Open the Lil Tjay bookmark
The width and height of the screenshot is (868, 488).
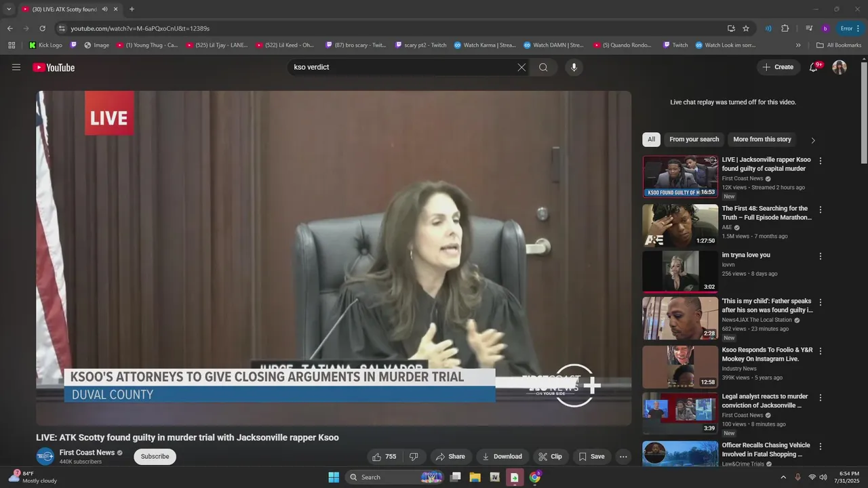tap(216, 45)
